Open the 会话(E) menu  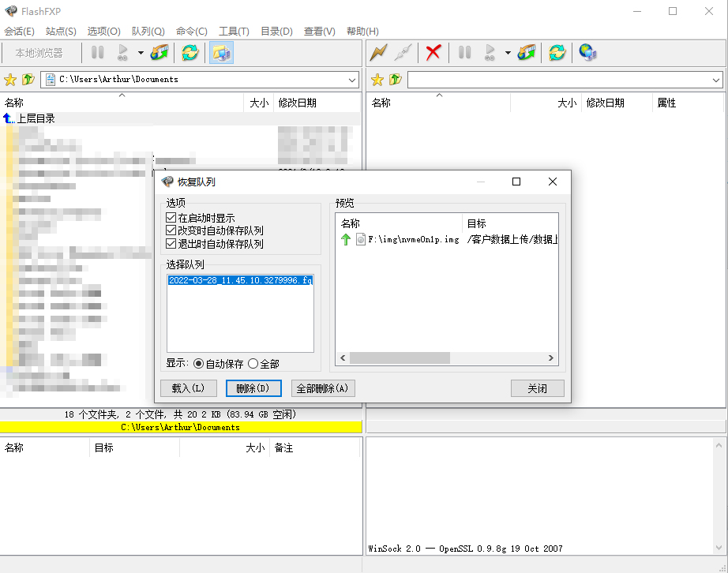(20, 31)
